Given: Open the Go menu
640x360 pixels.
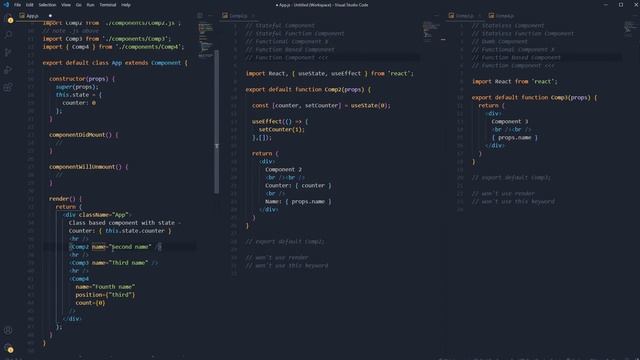Looking at the screenshot, I should (78, 5).
